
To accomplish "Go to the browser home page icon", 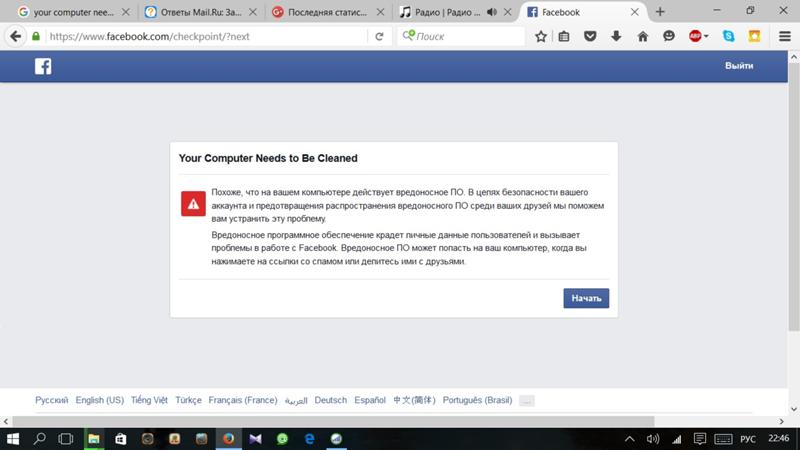I will pyautogui.click(x=643, y=36).
